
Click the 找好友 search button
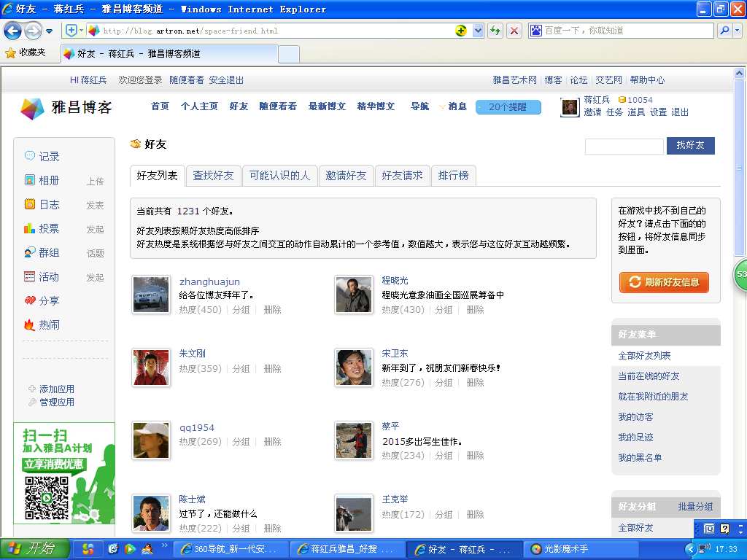click(x=690, y=145)
